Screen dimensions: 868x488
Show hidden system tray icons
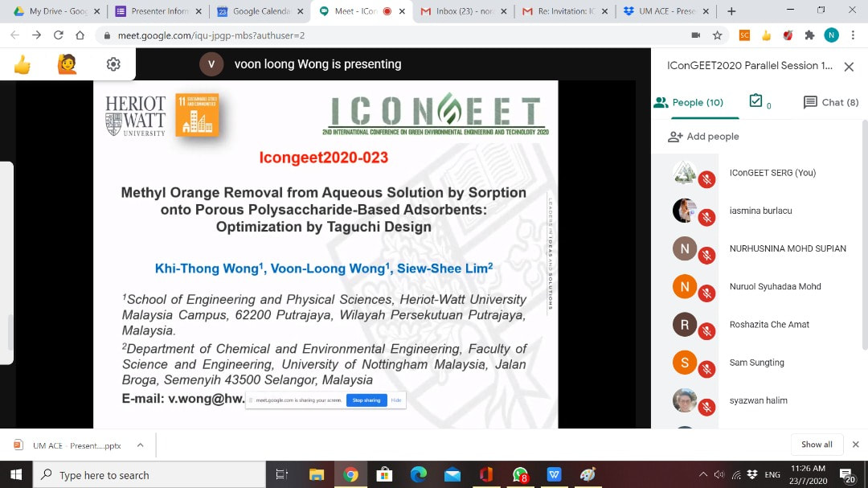coord(703,474)
